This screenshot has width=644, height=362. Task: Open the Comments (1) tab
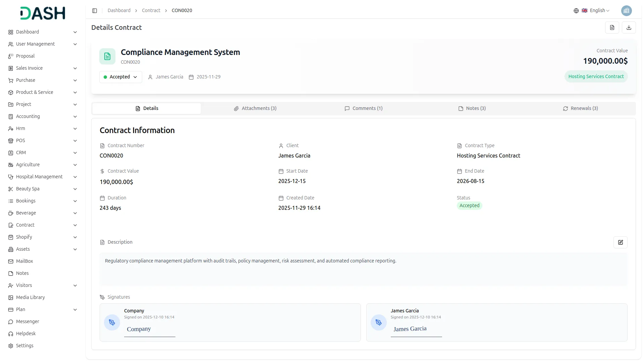coord(364,108)
